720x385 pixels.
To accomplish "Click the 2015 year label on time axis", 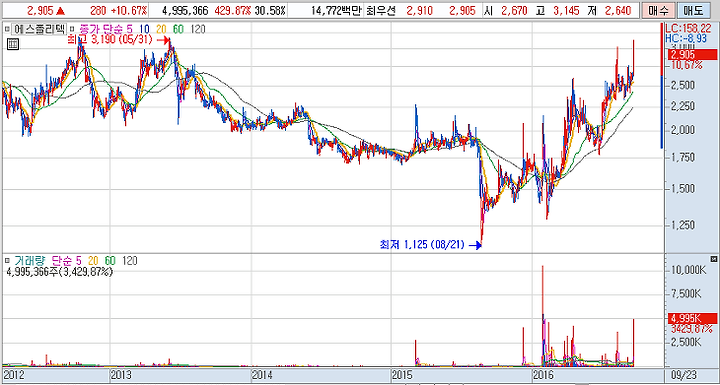I will (x=403, y=375).
